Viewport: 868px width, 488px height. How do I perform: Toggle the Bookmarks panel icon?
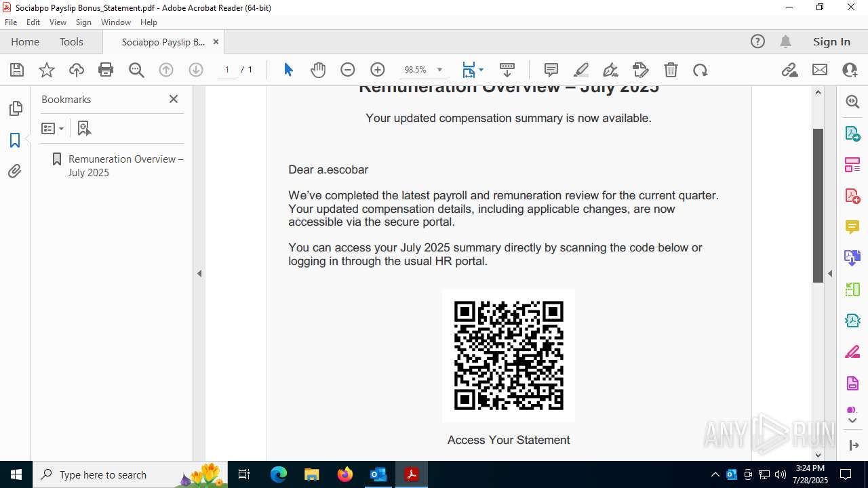tap(15, 140)
